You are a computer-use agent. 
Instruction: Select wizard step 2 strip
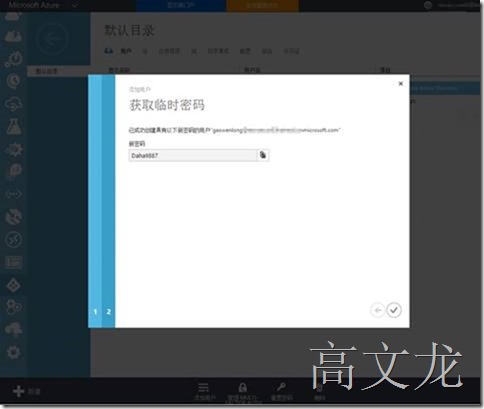coord(108,201)
